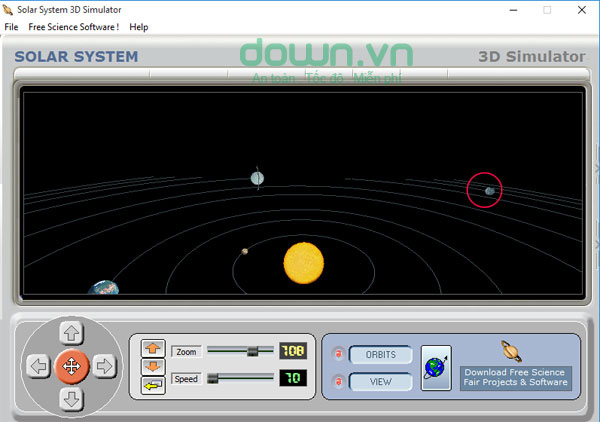The height and width of the screenshot is (422, 600).
Task: Click the Speed value display 70
Action: tap(293, 378)
